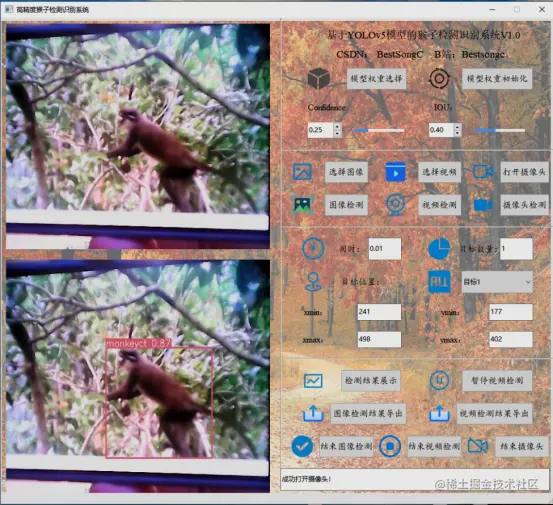The image size is (553, 505).
Task: Click the IOU value field 0.40
Action: coord(441,130)
